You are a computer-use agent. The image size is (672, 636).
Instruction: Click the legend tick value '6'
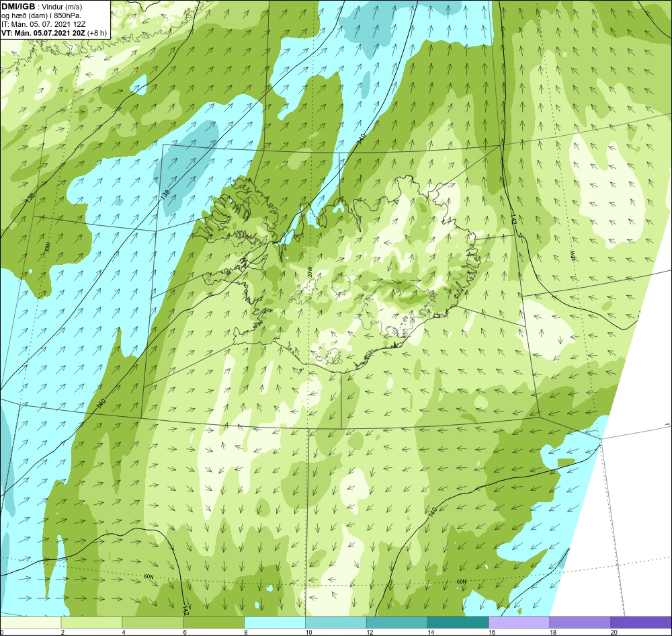tap(185, 632)
